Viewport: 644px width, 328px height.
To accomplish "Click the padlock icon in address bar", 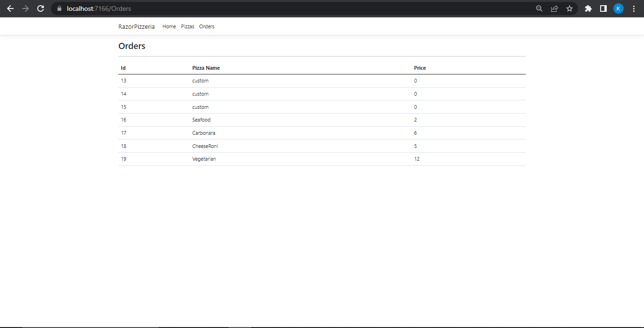I will point(59,8).
